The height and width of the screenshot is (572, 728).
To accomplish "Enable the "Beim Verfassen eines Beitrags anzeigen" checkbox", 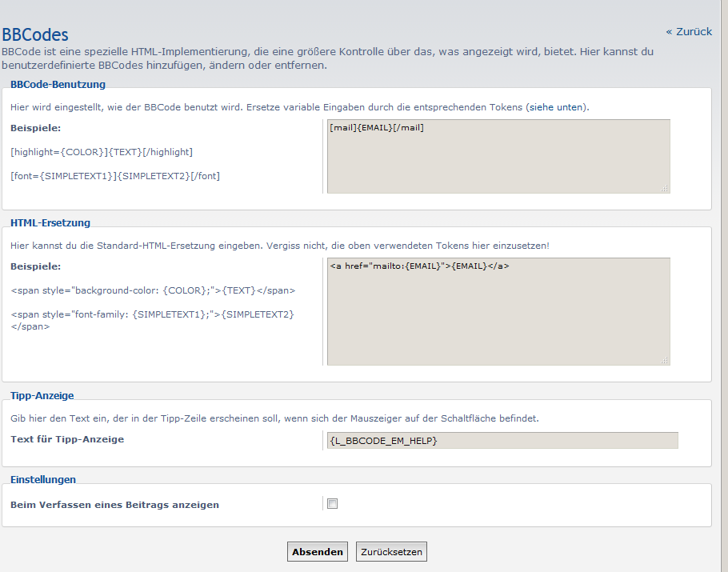I will coord(333,504).
